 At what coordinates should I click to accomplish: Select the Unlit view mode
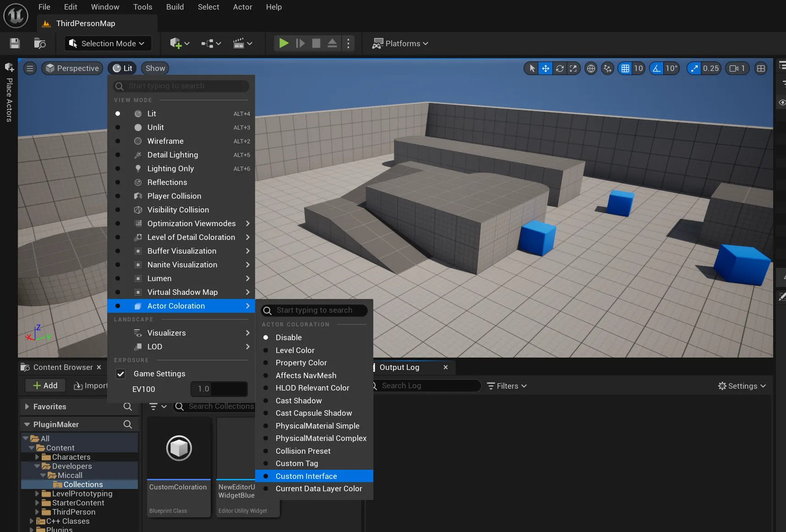click(181, 127)
